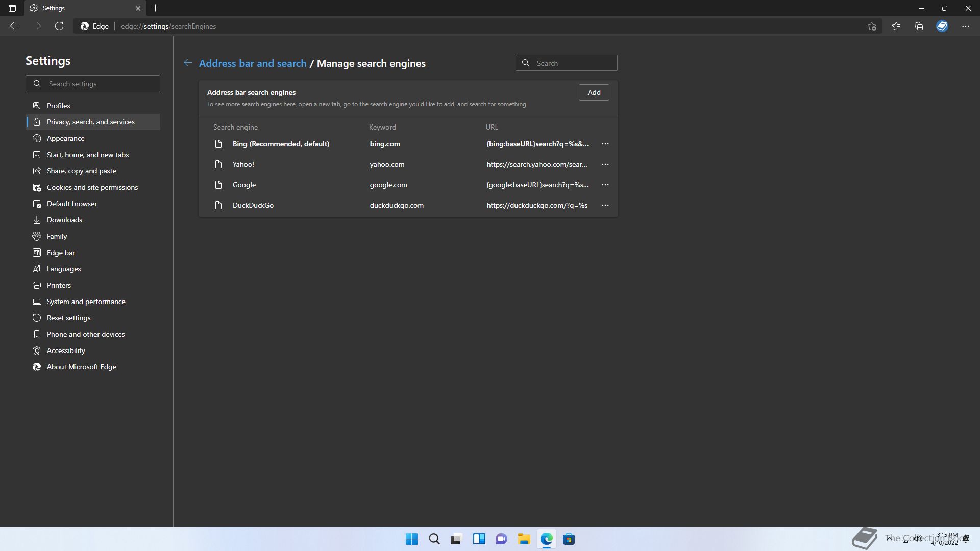Open Family settings section

pyautogui.click(x=93, y=236)
